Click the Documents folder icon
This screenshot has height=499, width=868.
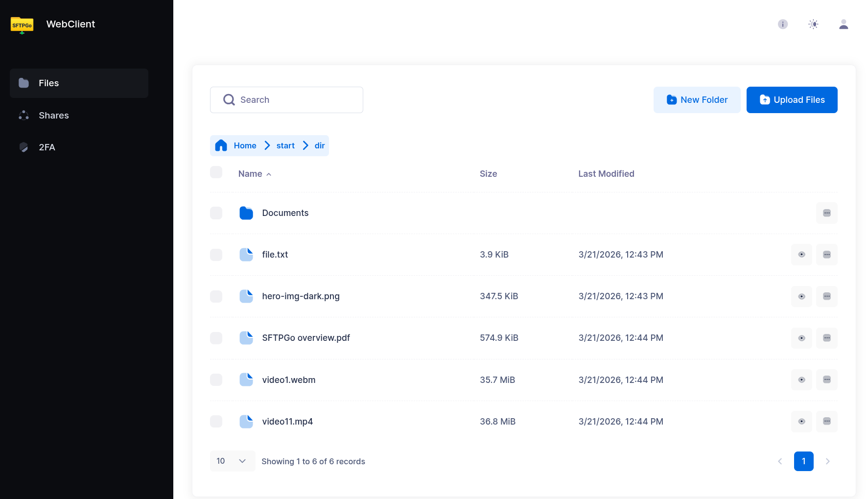(x=246, y=213)
